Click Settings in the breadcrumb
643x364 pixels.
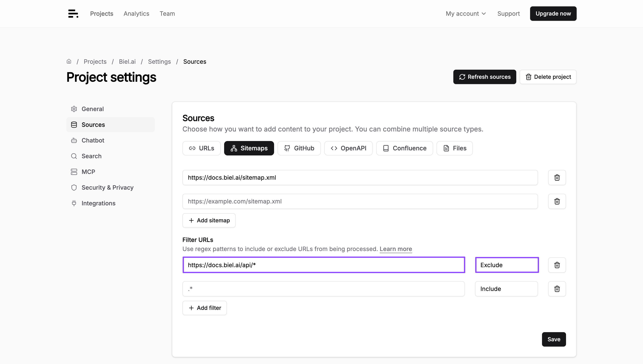(159, 62)
